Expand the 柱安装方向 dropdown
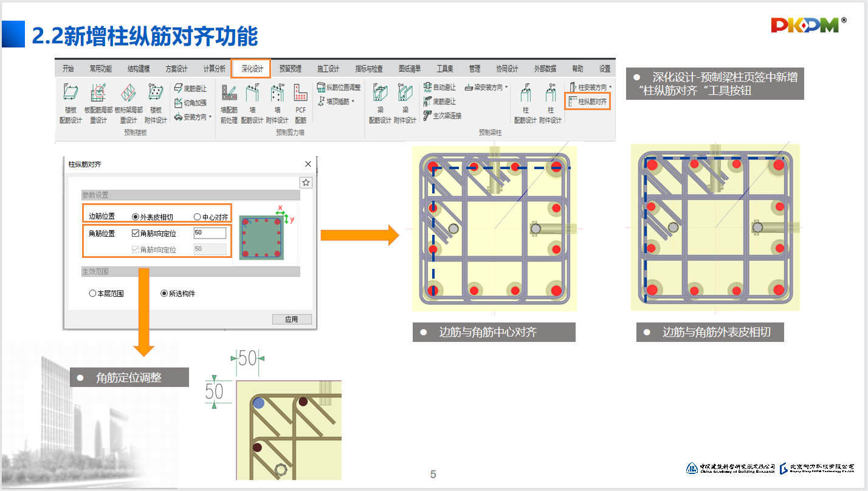The image size is (868, 491). point(591,88)
